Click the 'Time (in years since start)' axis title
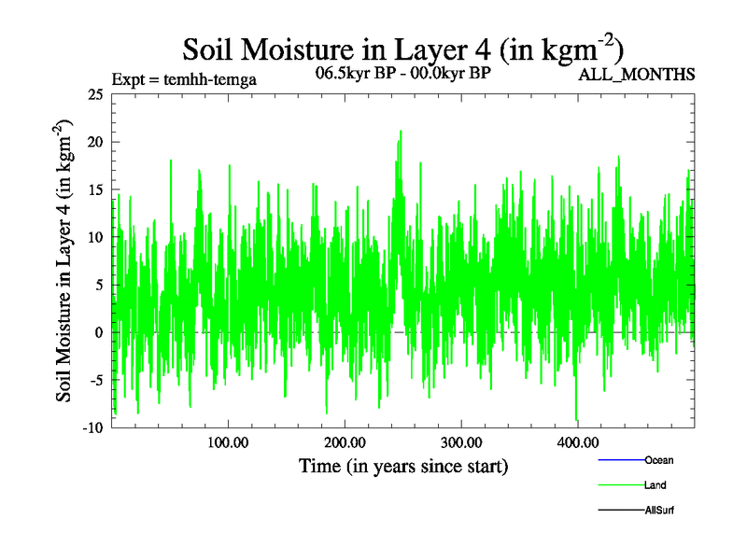 (403, 465)
